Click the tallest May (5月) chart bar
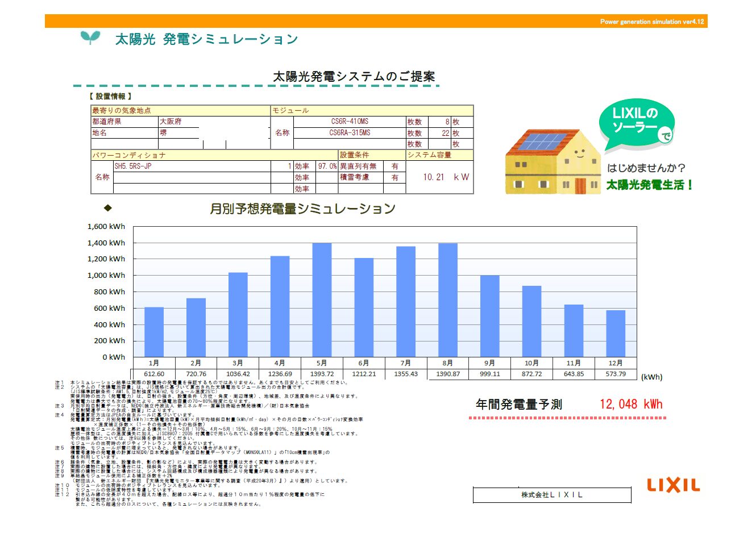756x533 pixels. [x=321, y=298]
